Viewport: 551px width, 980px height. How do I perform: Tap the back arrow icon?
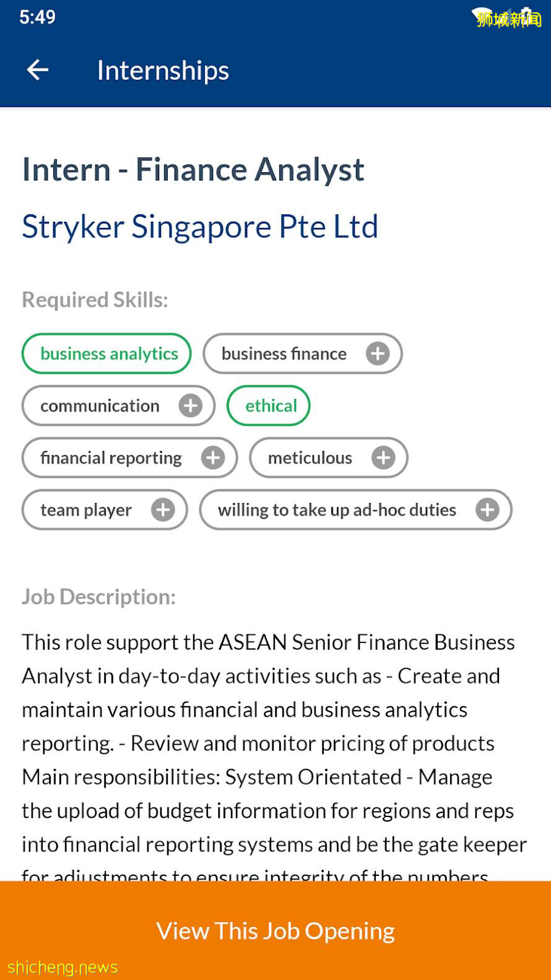coord(38,70)
